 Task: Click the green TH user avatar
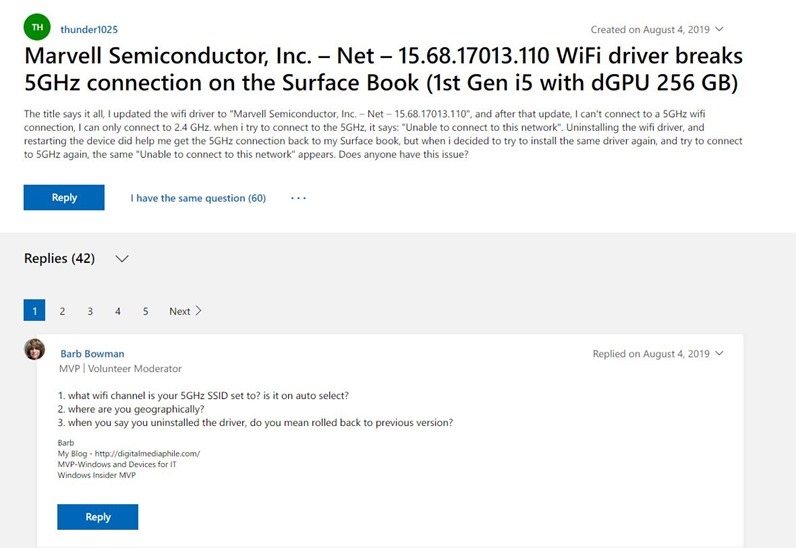37,27
